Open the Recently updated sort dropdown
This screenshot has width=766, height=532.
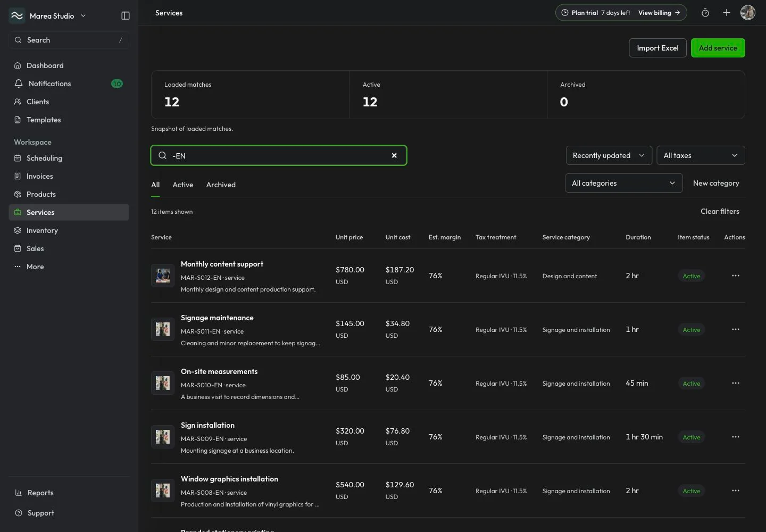(609, 155)
